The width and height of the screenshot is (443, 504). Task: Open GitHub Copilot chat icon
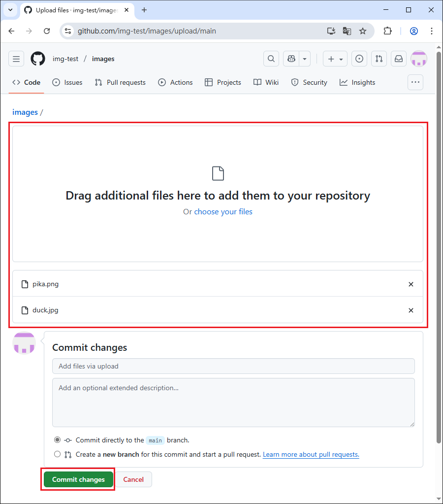pyautogui.click(x=291, y=59)
